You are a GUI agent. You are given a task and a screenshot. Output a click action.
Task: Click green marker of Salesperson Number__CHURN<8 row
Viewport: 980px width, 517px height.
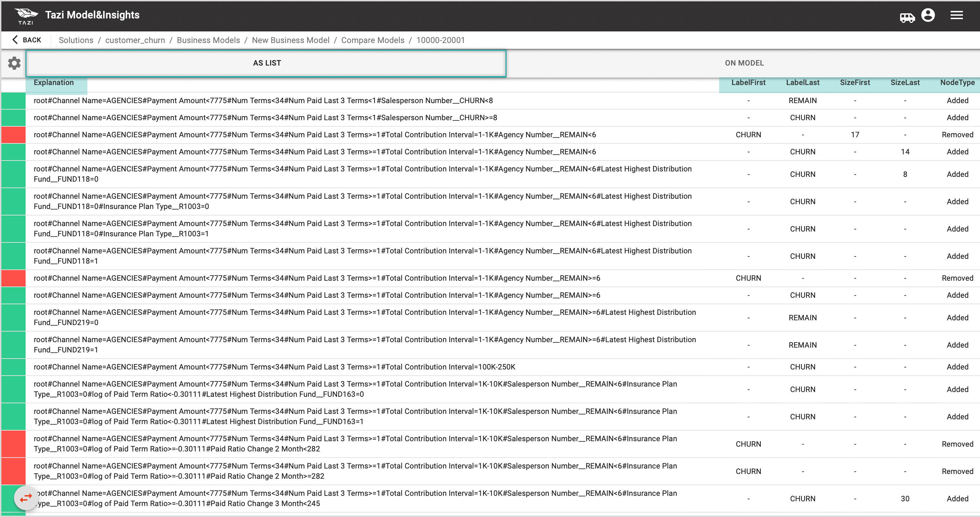pos(13,101)
